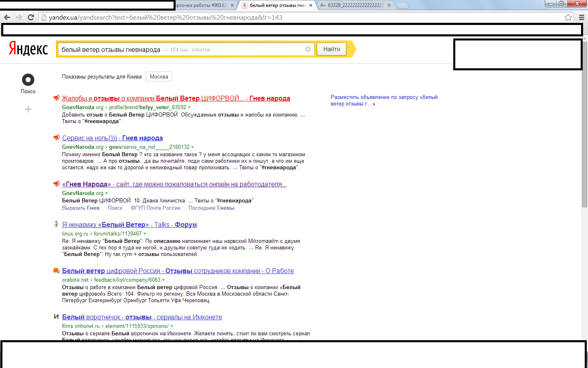588x368 pixels.
Task: Bookmark this page with the star icon
Action: point(568,17)
